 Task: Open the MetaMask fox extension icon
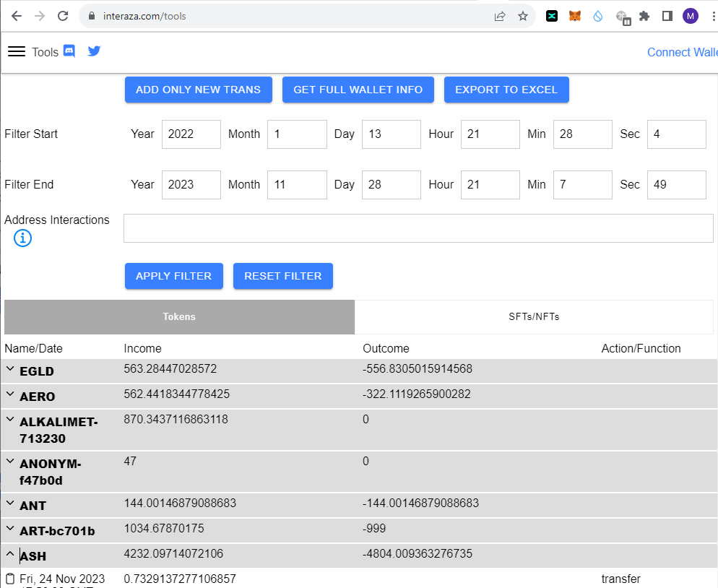click(x=575, y=16)
